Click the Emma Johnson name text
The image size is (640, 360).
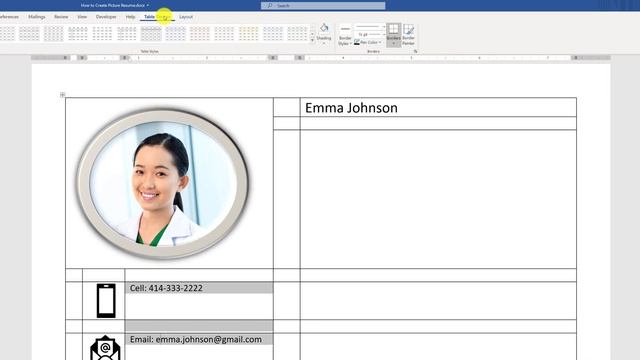pyautogui.click(x=351, y=108)
